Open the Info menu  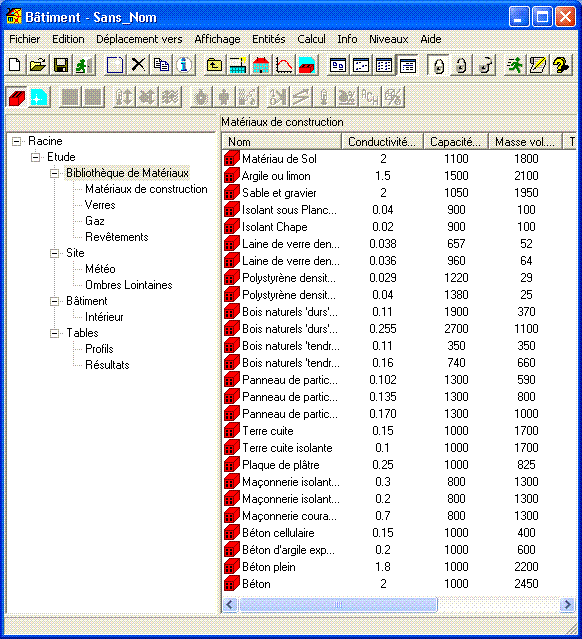click(x=347, y=39)
